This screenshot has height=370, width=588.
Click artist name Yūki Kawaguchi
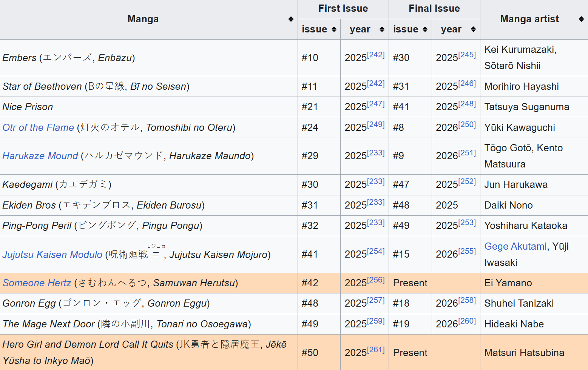(520, 127)
